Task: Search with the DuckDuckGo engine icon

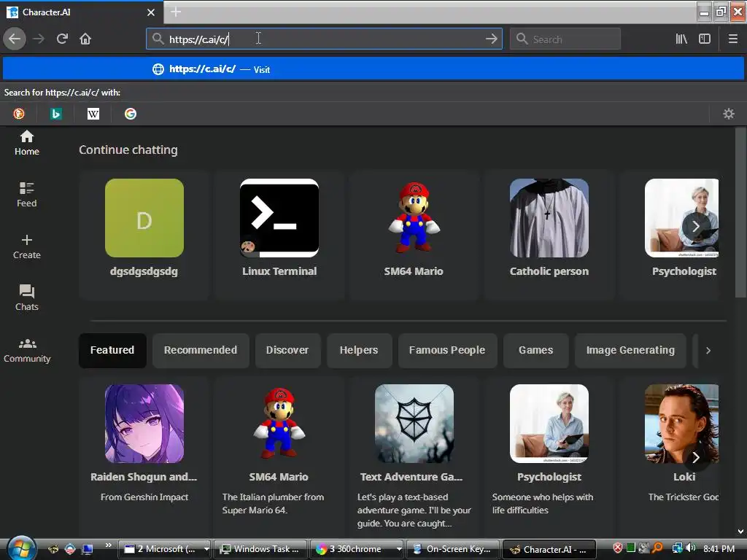Action: (x=18, y=113)
